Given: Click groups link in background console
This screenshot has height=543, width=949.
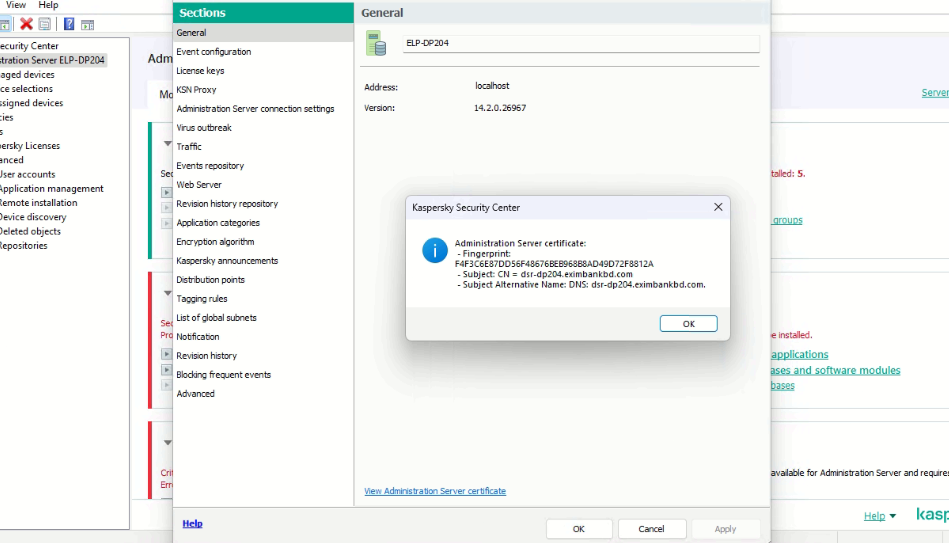Looking at the screenshot, I should 787,220.
